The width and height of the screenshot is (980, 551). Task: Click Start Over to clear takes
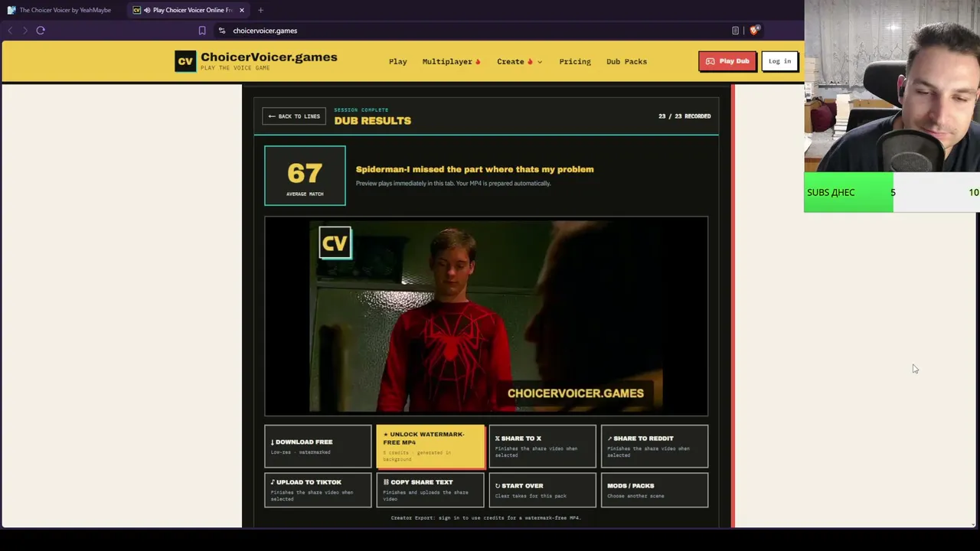tap(542, 490)
